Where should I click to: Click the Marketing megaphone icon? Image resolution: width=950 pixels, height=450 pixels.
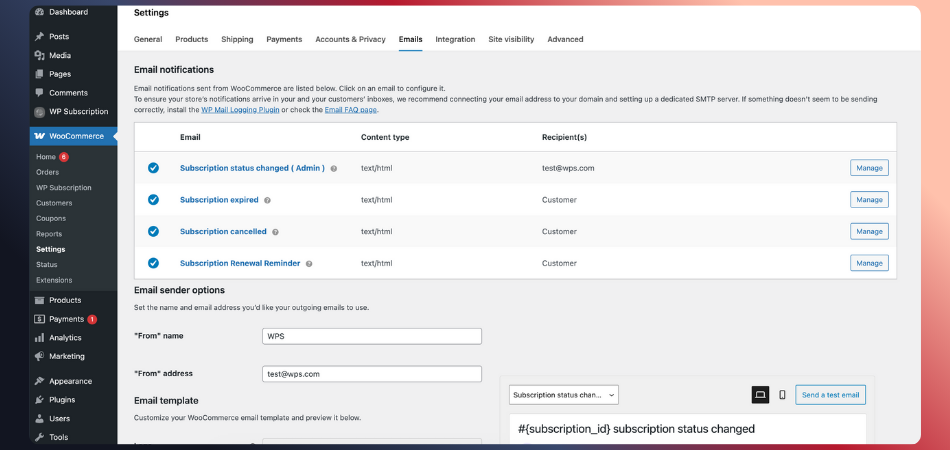[x=39, y=356]
